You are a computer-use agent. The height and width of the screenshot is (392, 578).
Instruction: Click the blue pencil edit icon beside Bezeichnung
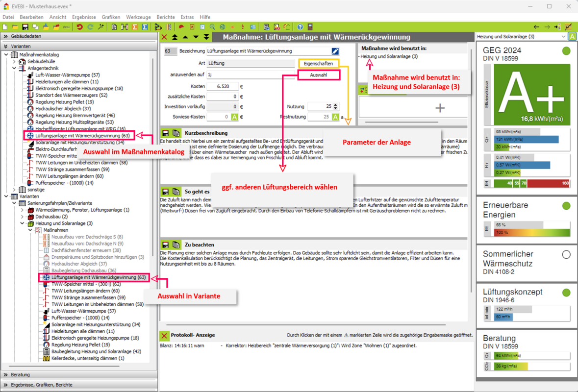[x=335, y=51]
